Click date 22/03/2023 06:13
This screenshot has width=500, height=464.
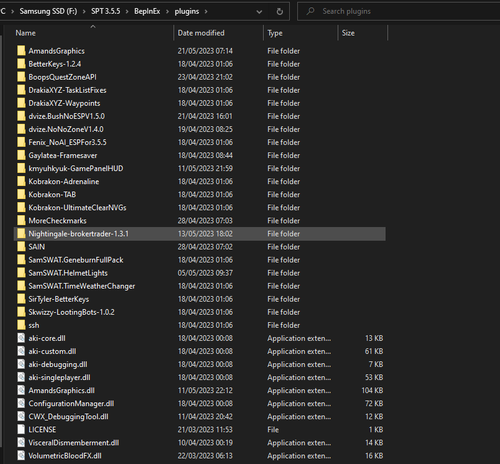[x=205, y=456]
